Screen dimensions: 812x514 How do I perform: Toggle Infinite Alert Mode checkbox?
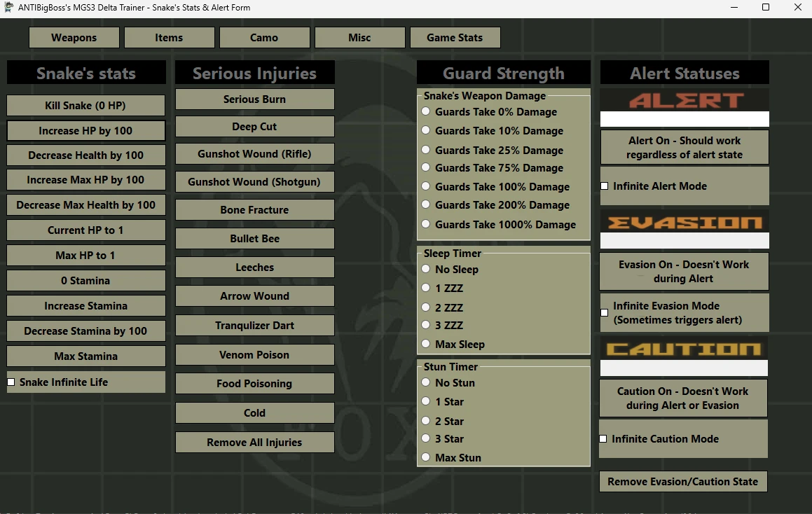pos(605,186)
